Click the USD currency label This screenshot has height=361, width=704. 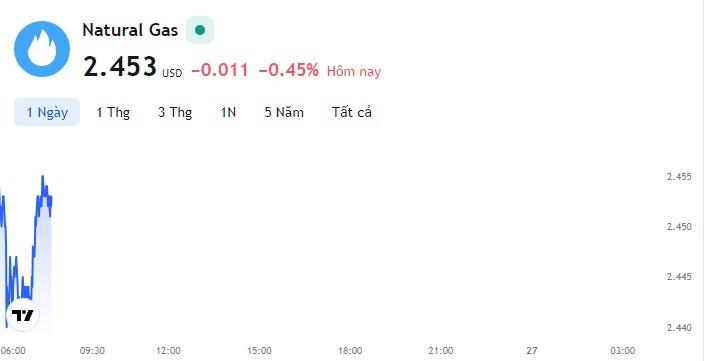pos(172,73)
